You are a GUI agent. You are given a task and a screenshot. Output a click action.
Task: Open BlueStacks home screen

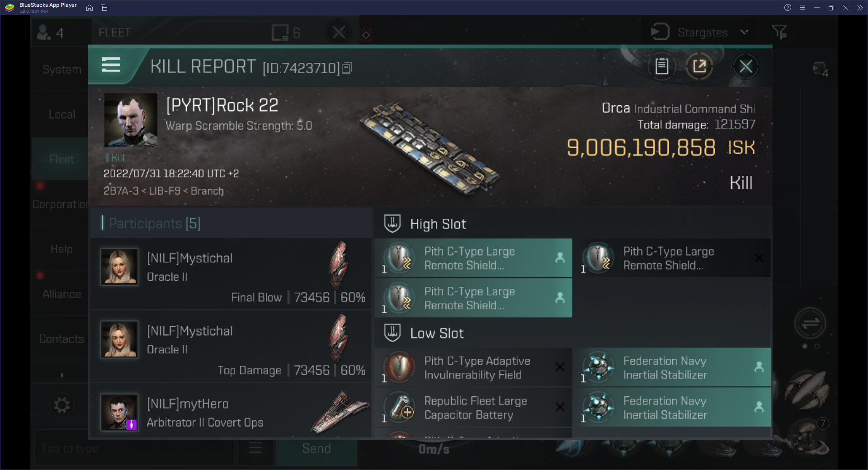tap(90, 8)
